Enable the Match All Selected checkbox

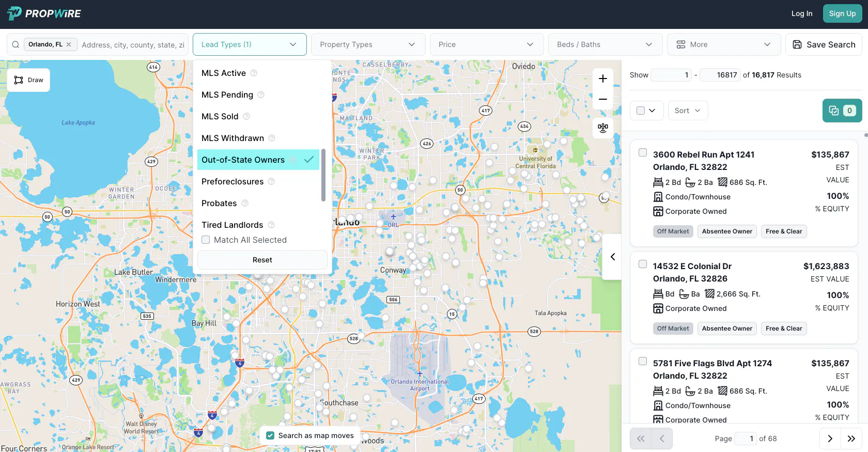(206, 240)
